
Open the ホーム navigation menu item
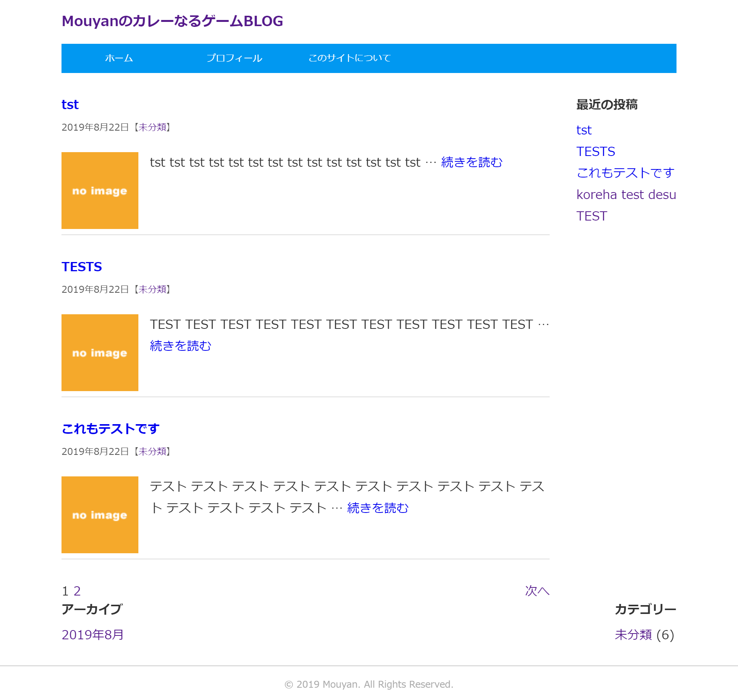pyautogui.click(x=119, y=58)
